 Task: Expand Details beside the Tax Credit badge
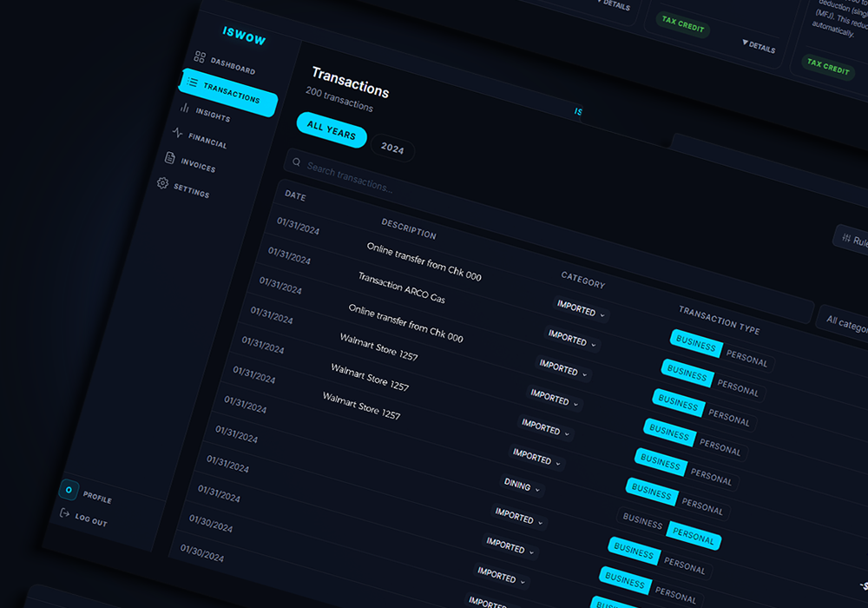[759, 47]
